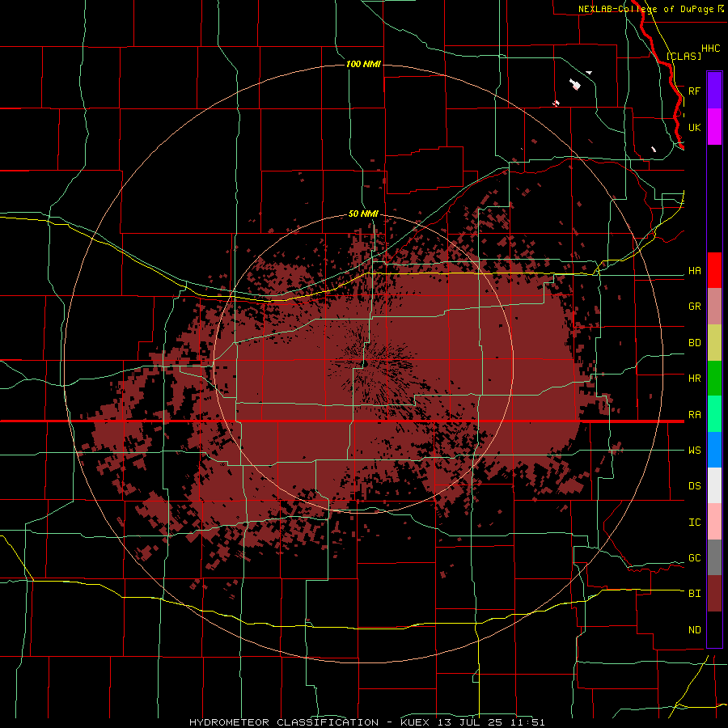This screenshot has height=728, width=728.
Task: Click the HA red legend swatch
Action: [714, 270]
